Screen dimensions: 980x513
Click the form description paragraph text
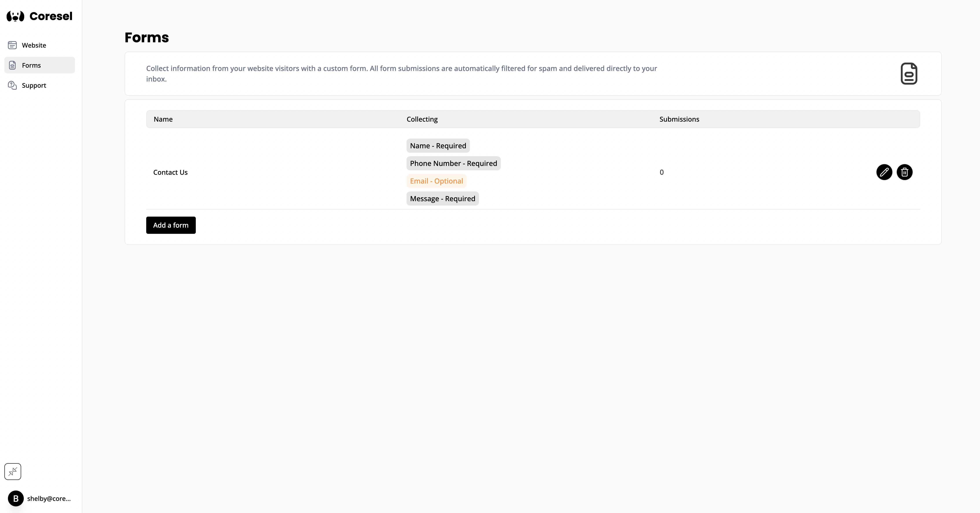pos(401,74)
